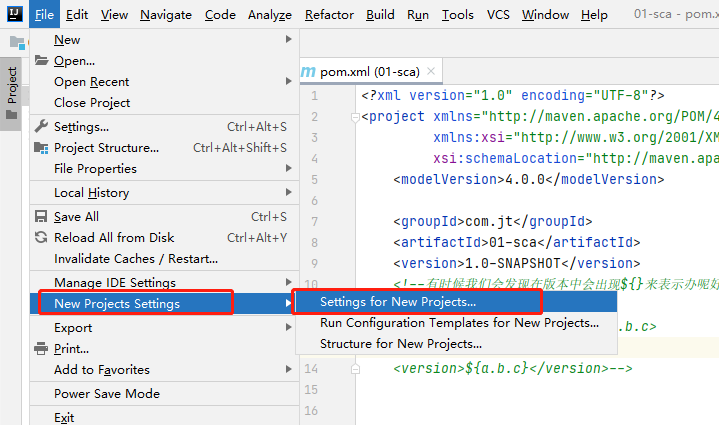Select New Projects Settings menu entry
Viewport: 719px width, 425px height.
coord(164,303)
